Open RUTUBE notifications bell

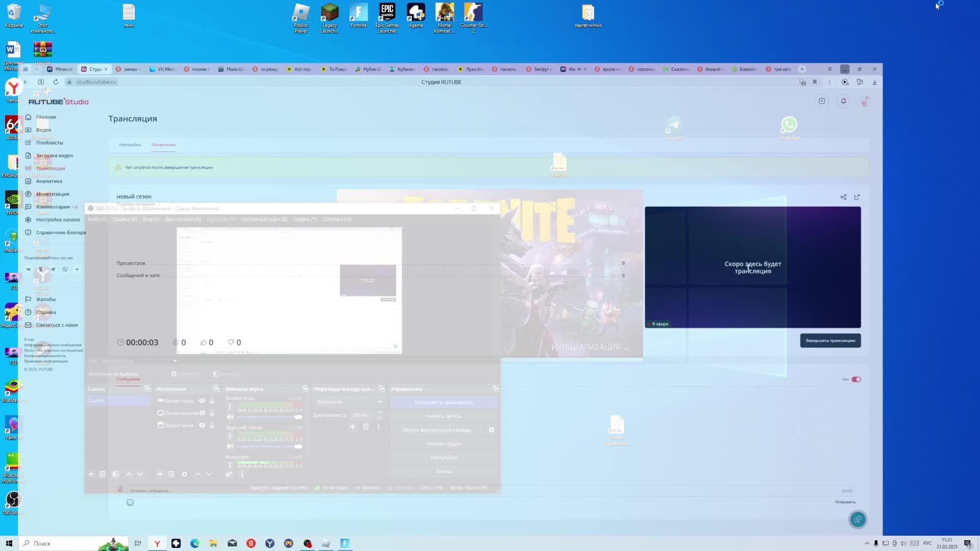(843, 101)
